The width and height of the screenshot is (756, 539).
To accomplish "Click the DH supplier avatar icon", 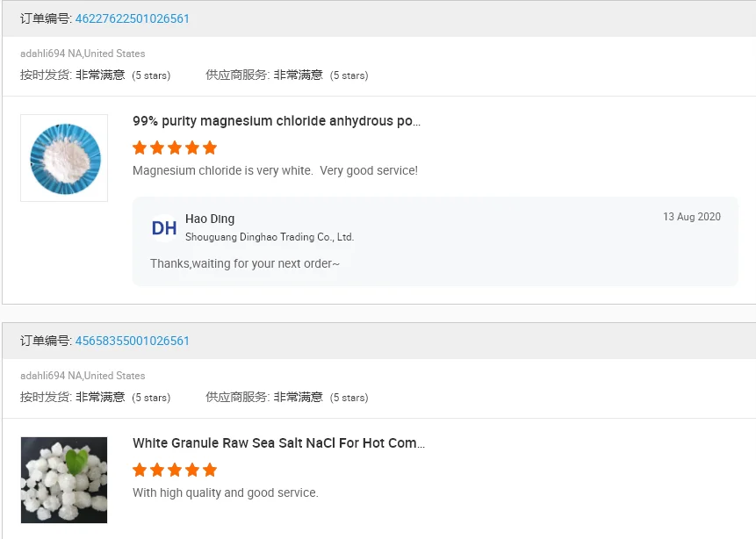I will (164, 228).
